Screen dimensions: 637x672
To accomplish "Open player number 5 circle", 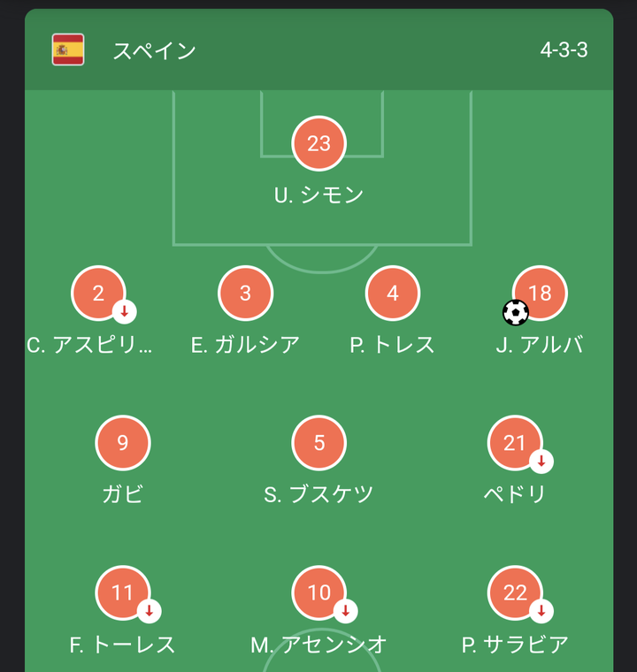I will coord(318,442).
